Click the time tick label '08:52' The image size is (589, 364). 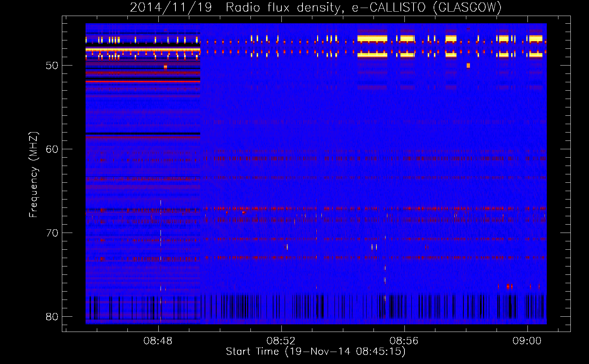[x=281, y=341]
